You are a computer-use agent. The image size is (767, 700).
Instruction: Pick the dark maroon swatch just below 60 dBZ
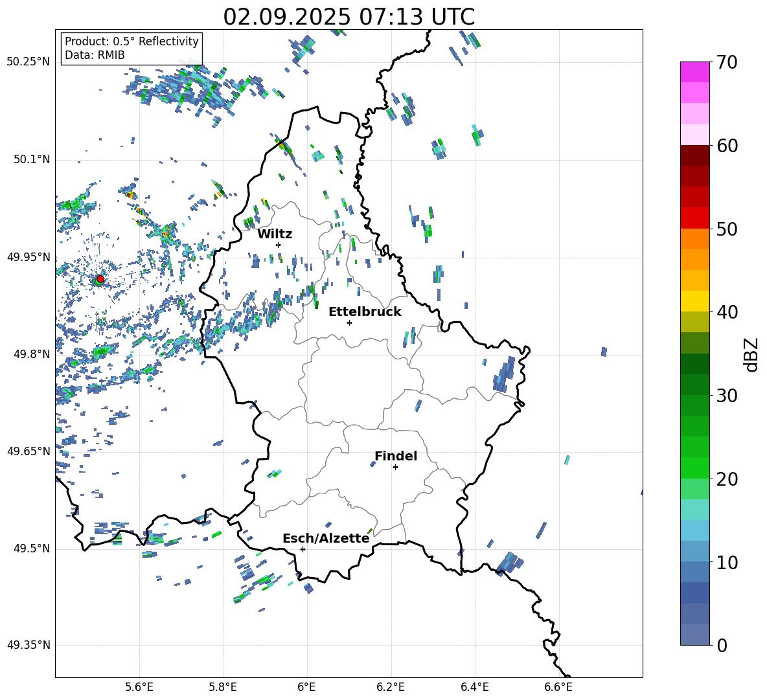pyautogui.click(x=694, y=155)
